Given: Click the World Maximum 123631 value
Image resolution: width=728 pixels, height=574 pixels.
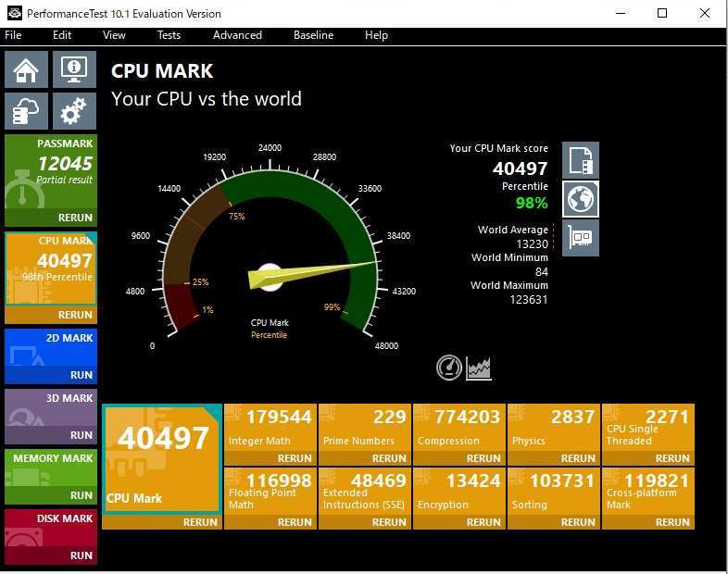Looking at the screenshot, I should click(x=528, y=300).
